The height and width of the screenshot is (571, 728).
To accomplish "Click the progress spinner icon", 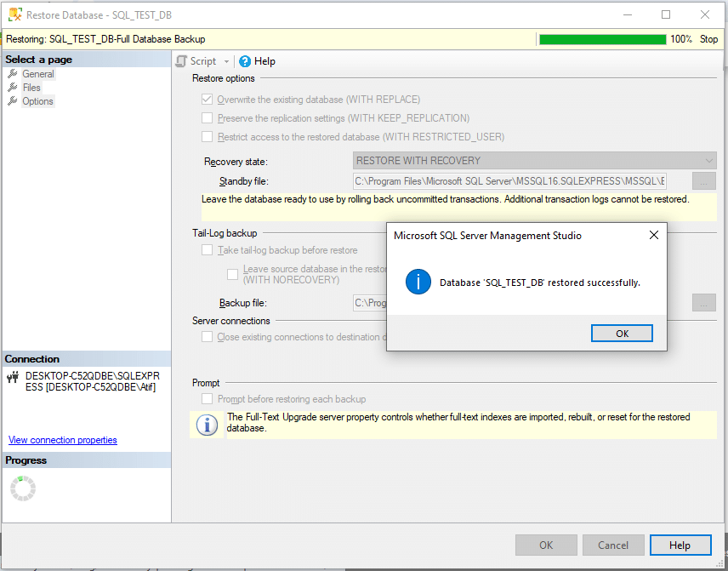I will (x=23, y=488).
